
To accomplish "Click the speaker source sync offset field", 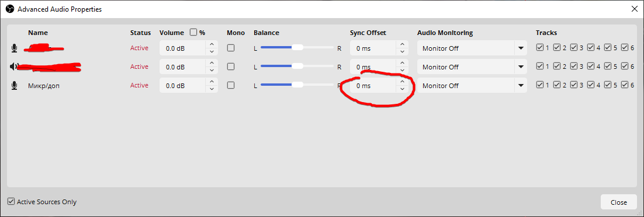I will 373,66.
